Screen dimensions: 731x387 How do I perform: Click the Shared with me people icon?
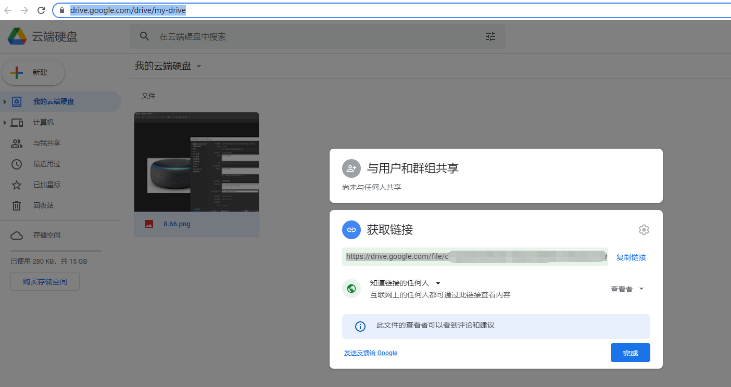[17, 143]
